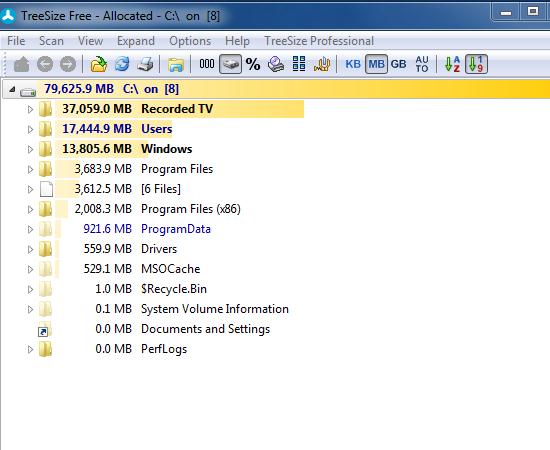The image size is (550, 450).
Task: Expand the System Volume Information folder
Action: 31,309
